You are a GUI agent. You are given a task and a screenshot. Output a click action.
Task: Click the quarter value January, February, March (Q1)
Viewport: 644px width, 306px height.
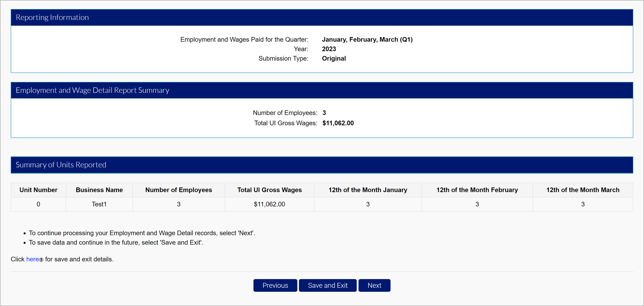coord(367,39)
